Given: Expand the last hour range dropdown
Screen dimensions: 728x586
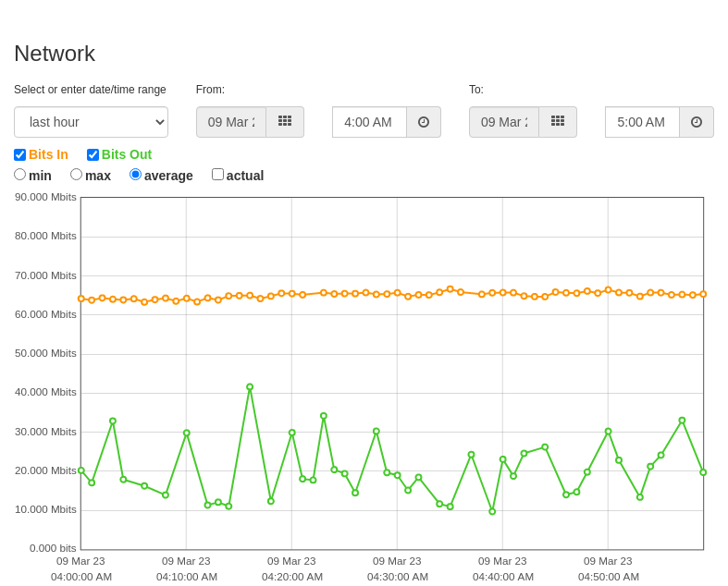Looking at the screenshot, I should point(91,122).
